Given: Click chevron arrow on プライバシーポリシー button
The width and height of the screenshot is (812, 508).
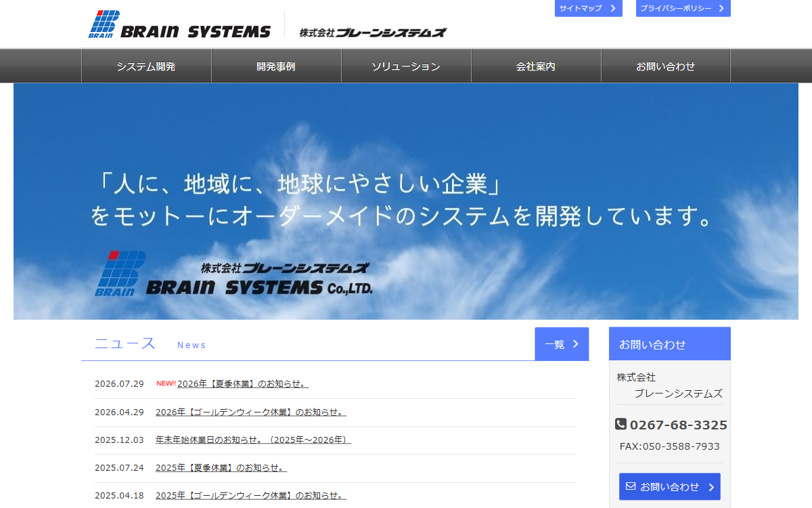Looking at the screenshot, I should pos(721,8).
